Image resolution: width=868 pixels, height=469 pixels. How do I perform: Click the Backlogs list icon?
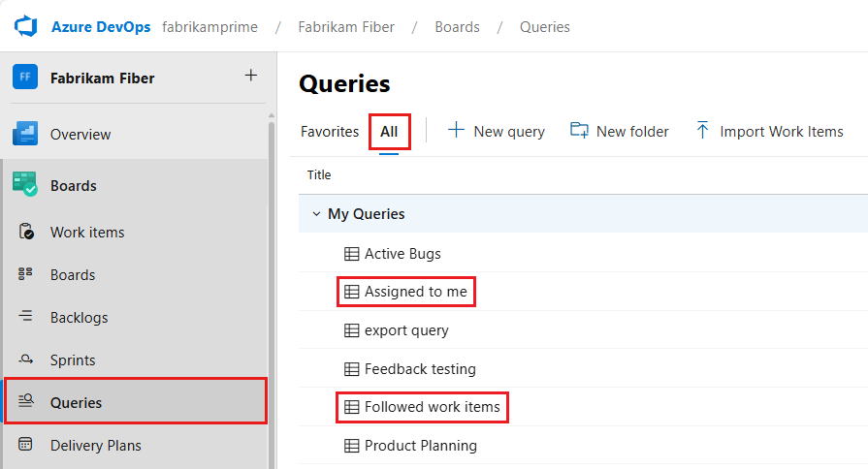click(25, 316)
